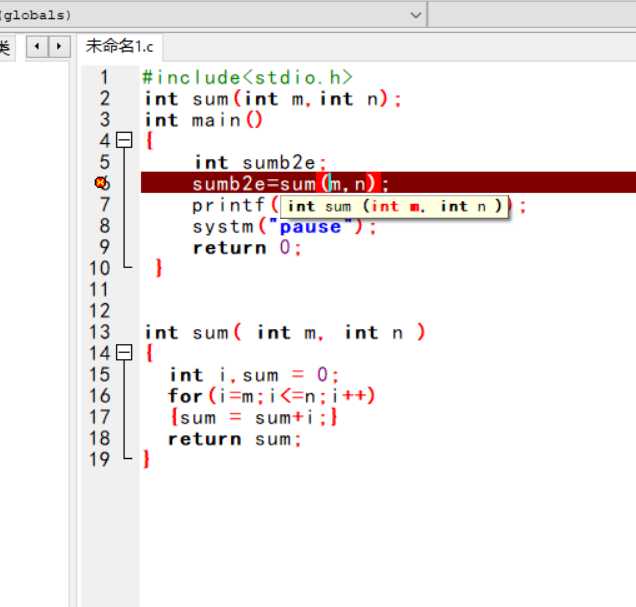Click the 'int i,sum = 0;' line
636x607 pixels.
click(254, 375)
